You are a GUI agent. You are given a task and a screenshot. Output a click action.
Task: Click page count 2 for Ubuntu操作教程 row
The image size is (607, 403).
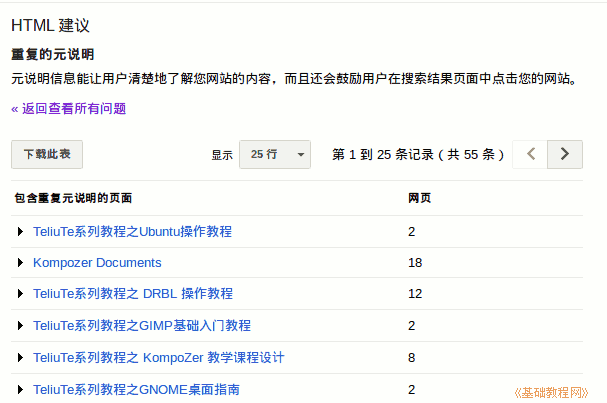click(x=412, y=232)
